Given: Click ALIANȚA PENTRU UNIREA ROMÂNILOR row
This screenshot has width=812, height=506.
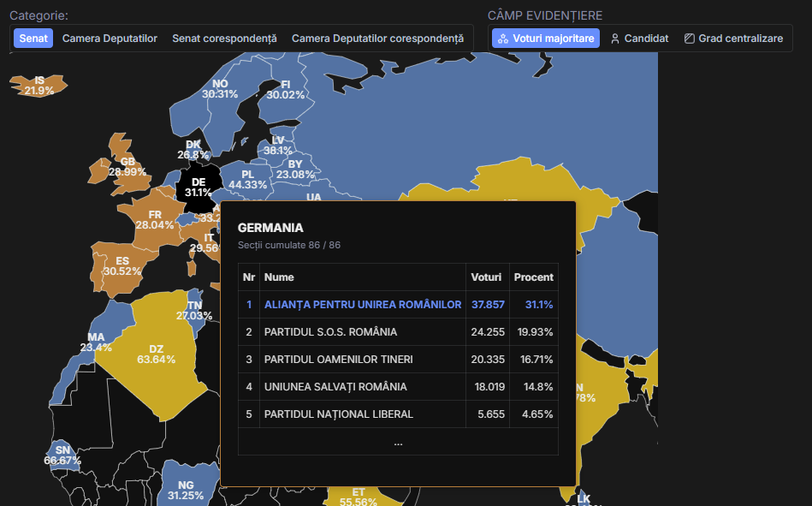Looking at the screenshot, I should pos(363,304).
